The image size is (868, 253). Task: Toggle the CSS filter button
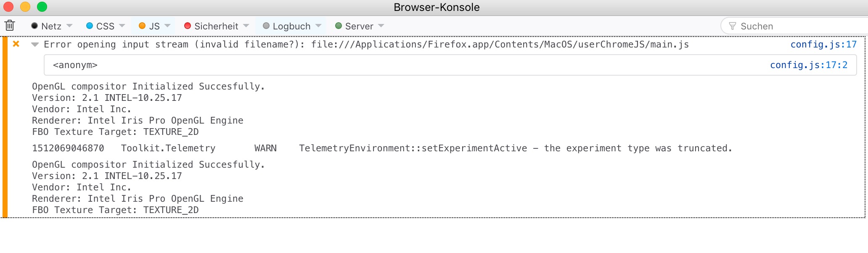[x=101, y=26]
